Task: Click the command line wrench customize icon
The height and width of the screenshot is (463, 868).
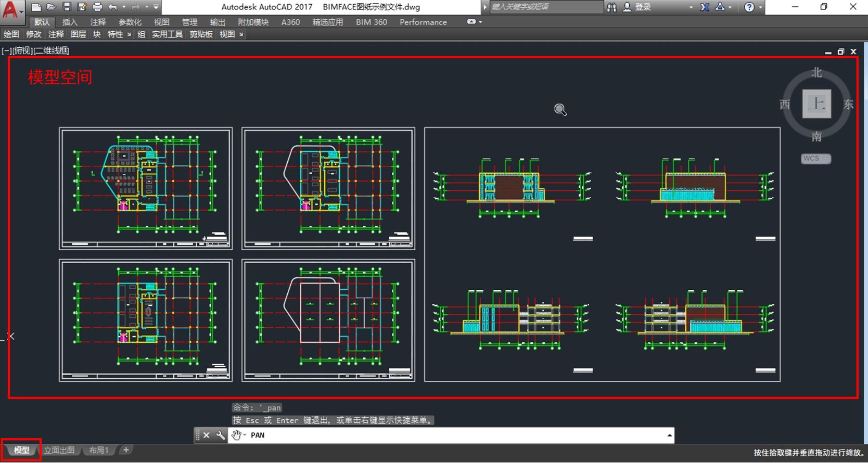Action: coord(220,435)
